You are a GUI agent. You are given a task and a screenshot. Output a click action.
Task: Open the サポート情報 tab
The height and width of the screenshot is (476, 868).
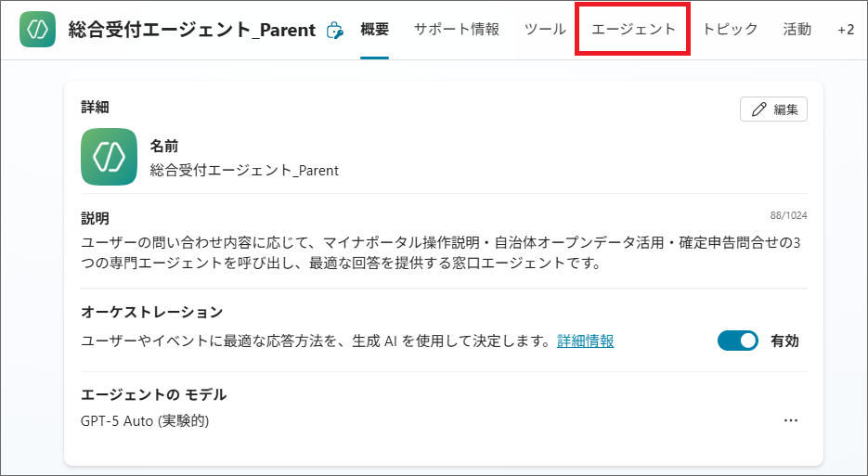point(457,30)
